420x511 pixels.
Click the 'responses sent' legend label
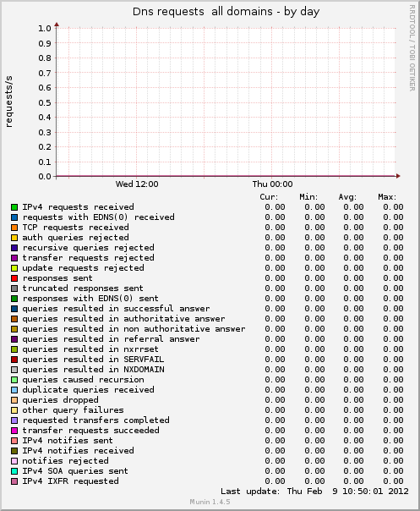[x=57, y=278]
